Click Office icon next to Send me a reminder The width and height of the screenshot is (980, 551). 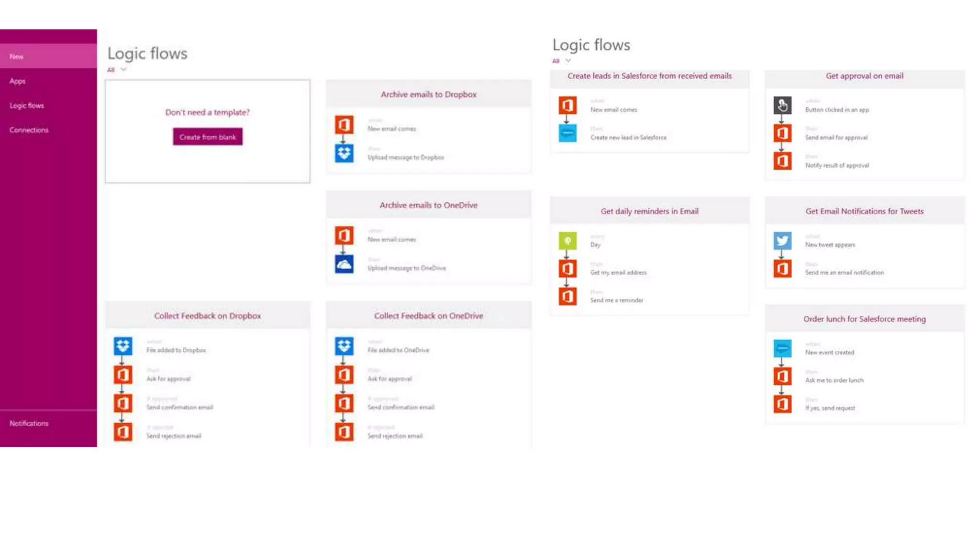(x=568, y=297)
